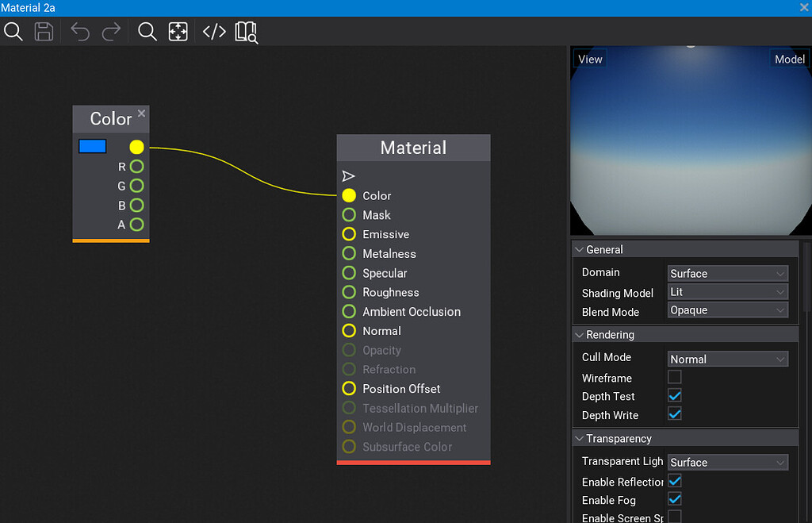Redo the last undone action
The width and height of the screenshot is (812, 523).
point(112,32)
